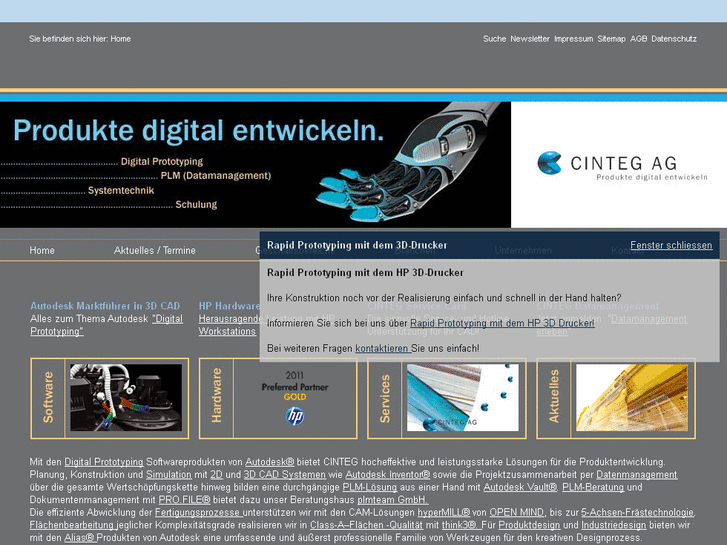Open the 3D CAD Systemen link
Viewport: 727px width, 545px height.
(285, 474)
